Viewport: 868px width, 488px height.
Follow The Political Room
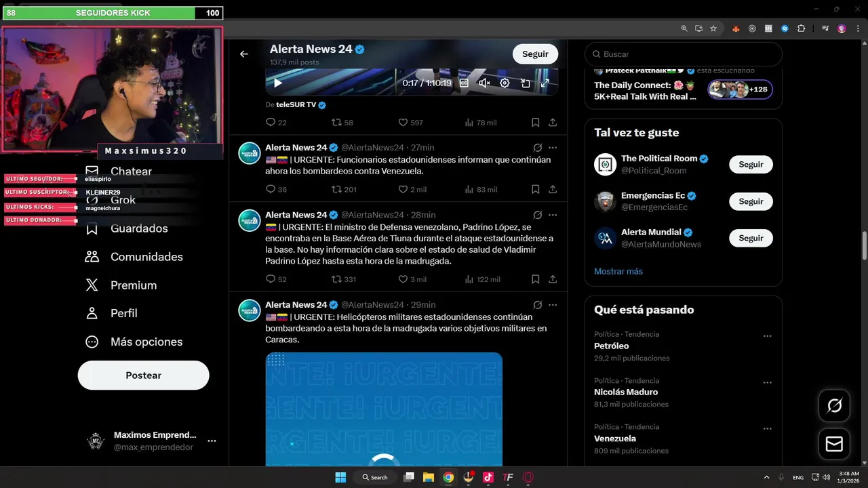(x=751, y=165)
